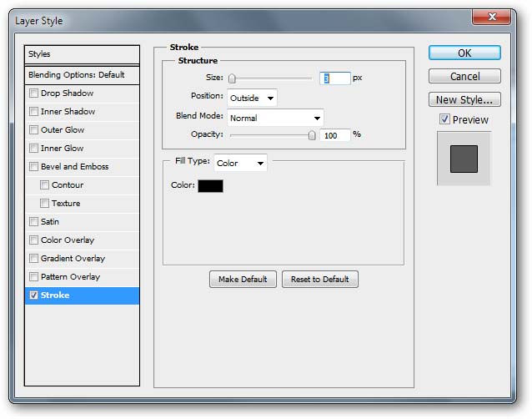Expand the Blend Mode dropdown
Image resolution: width=532 pixels, height=419 pixels.
(274, 118)
